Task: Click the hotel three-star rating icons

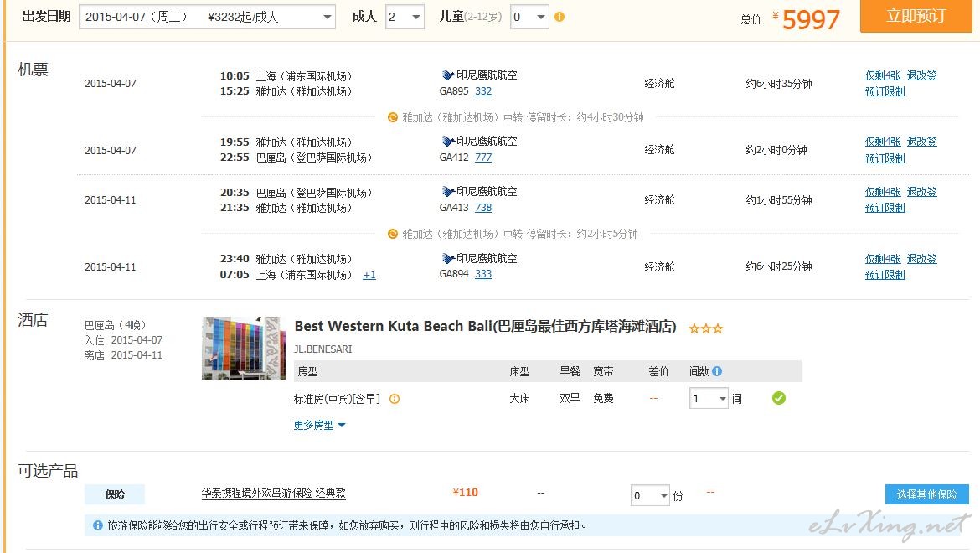Action: (705, 328)
